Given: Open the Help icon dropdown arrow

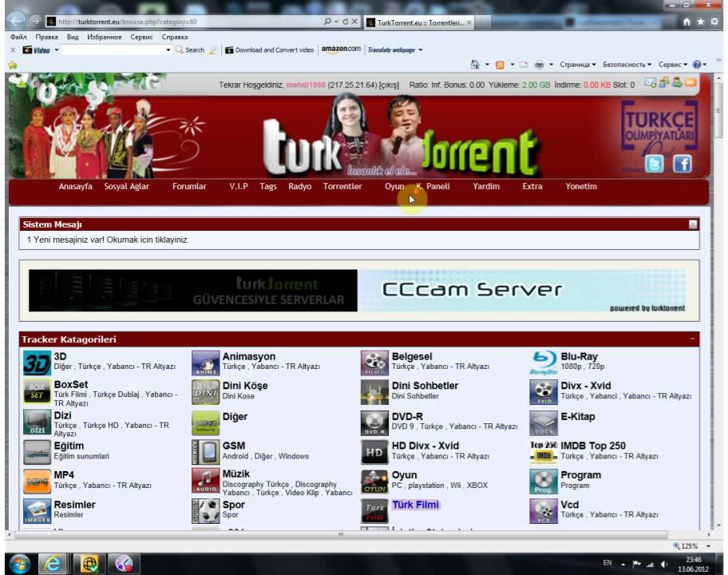Looking at the screenshot, I should [705, 65].
